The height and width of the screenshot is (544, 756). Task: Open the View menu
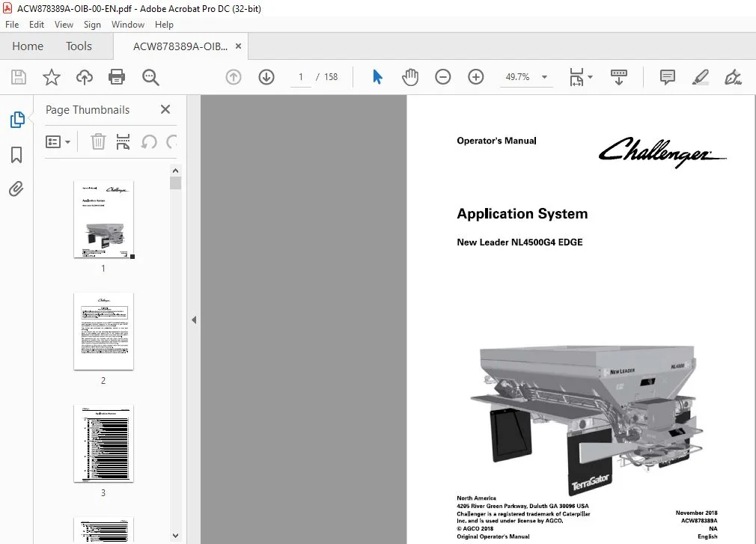point(64,25)
